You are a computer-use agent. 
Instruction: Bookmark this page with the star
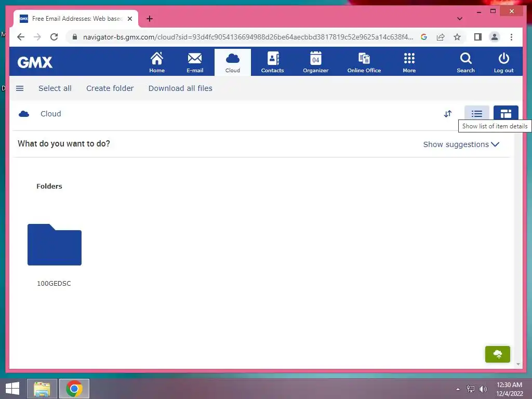(457, 37)
